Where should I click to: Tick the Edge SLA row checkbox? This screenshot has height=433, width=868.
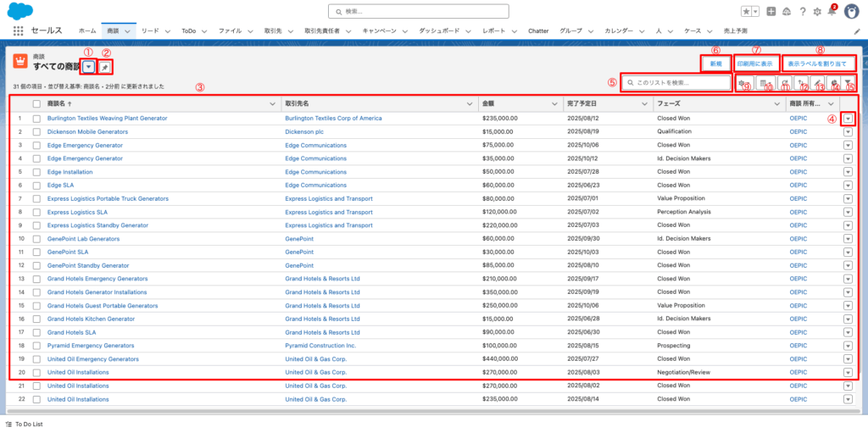pos(36,185)
